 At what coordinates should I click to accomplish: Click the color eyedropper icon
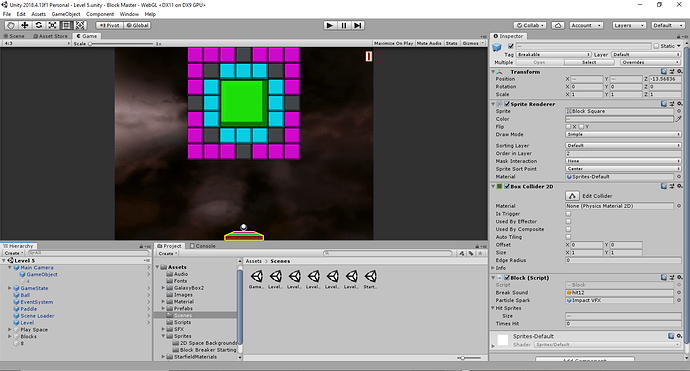(x=679, y=119)
